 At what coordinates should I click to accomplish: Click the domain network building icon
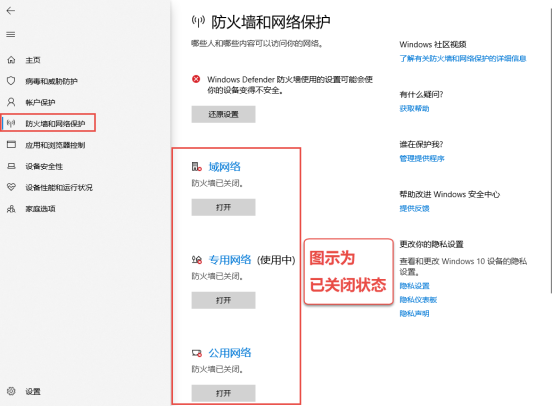(197, 166)
